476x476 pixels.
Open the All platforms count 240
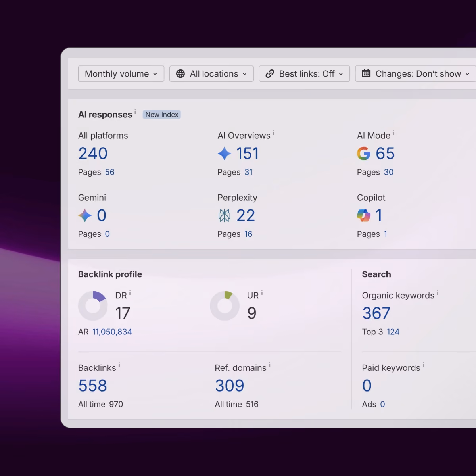[x=93, y=154]
